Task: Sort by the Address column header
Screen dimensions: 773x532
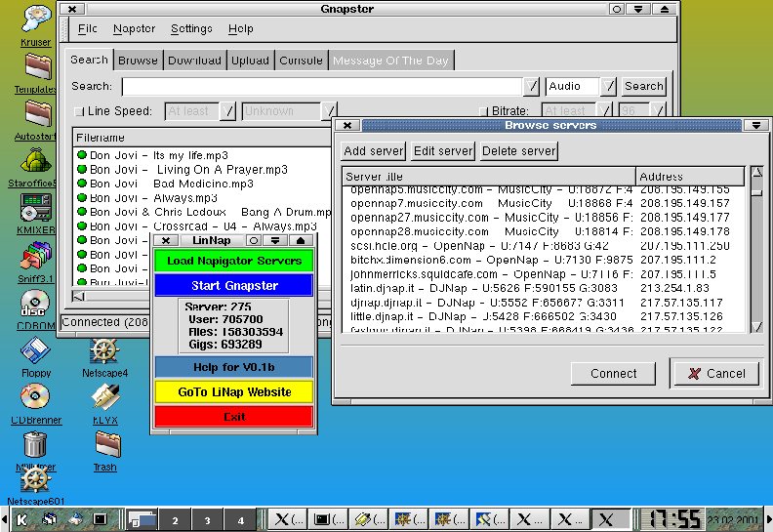Action: coord(690,176)
